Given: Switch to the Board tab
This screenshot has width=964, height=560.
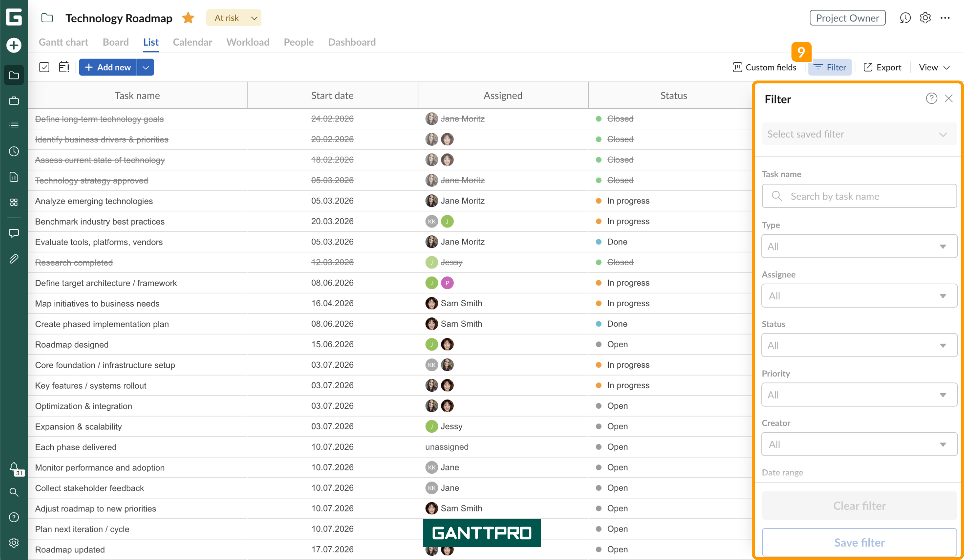Looking at the screenshot, I should point(115,42).
